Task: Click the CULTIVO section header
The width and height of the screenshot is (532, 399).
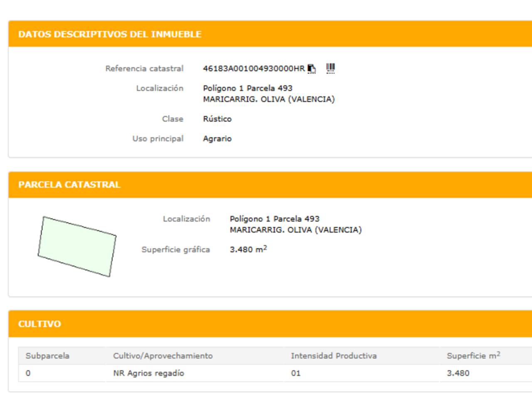Action: click(39, 324)
